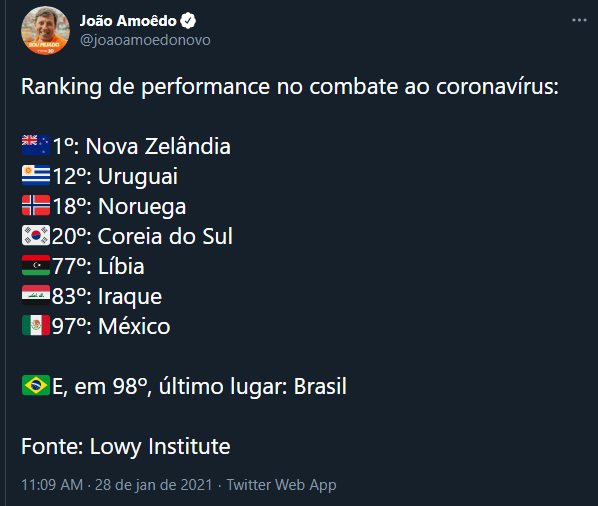Click the blue verified badge icon
598x506 pixels.
coord(188,21)
